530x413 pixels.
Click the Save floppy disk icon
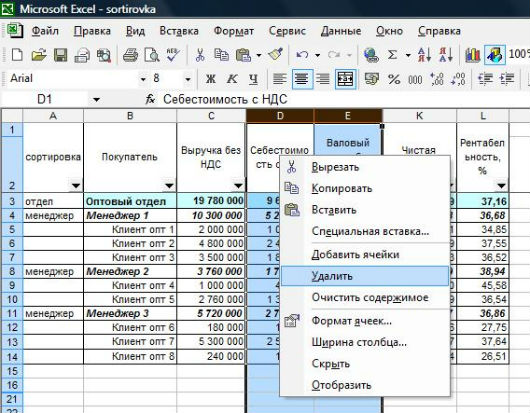(61, 54)
